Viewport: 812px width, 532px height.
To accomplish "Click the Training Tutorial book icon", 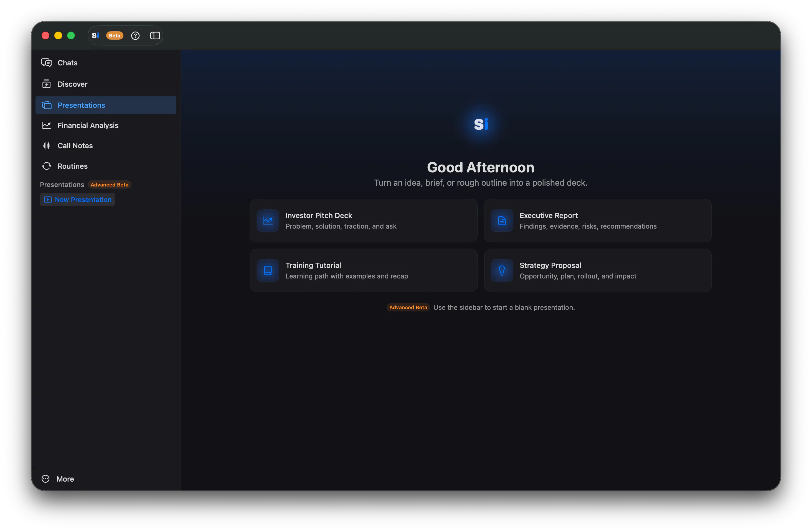I will 268,270.
